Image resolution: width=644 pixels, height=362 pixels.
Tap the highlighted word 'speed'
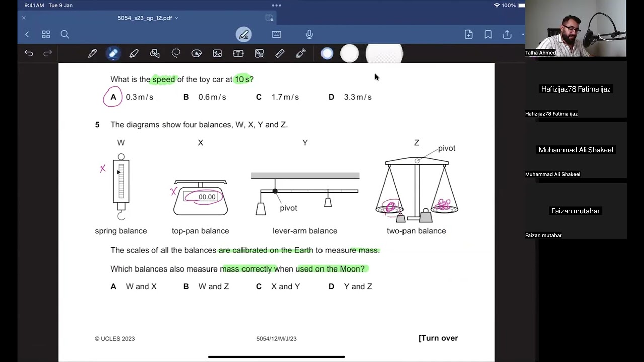tap(164, 79)
